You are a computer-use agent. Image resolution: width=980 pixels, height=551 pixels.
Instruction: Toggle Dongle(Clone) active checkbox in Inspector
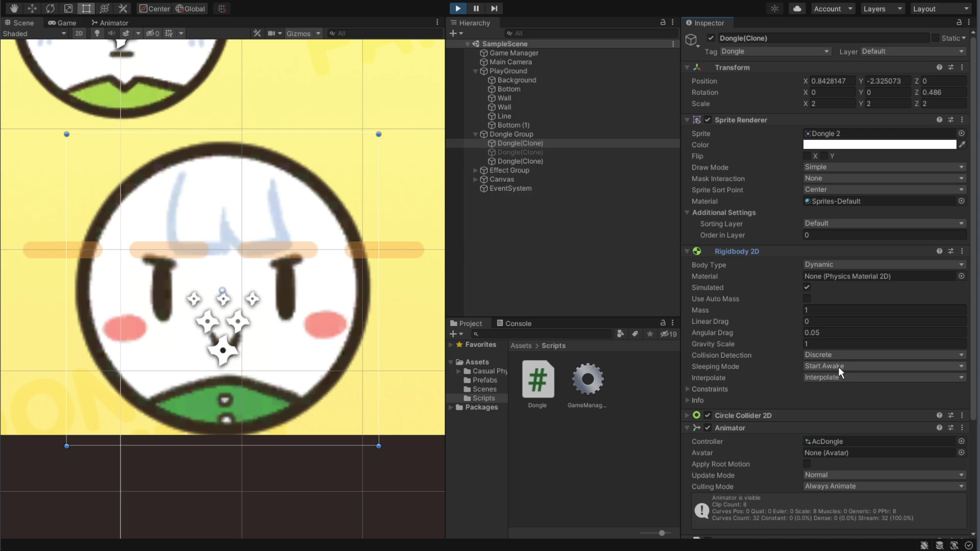pyautogui.click(x=711, y=38)
